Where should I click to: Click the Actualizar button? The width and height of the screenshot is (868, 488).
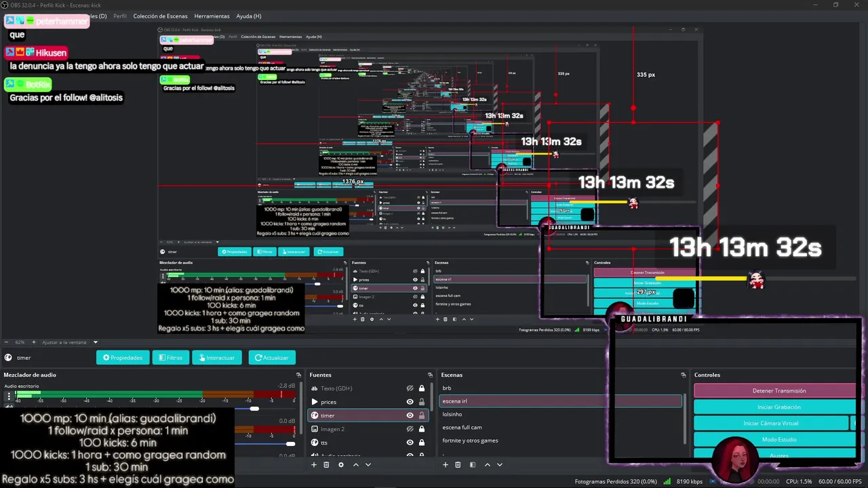tap(271, 358)
